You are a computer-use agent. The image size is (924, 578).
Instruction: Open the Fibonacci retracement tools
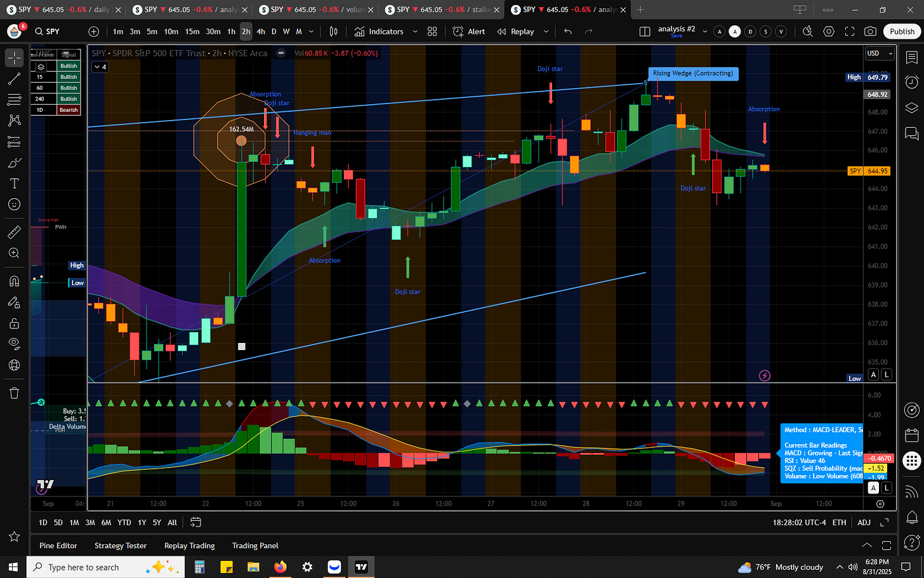click(15, 100)
